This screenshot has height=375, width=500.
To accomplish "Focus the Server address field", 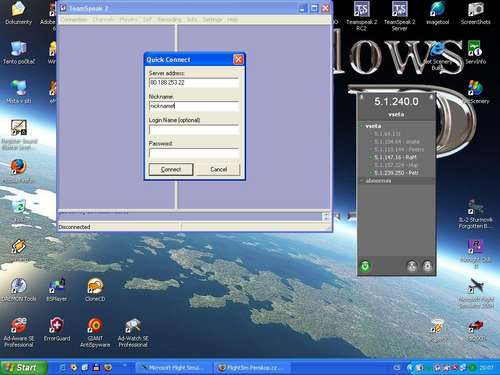I will 194,83.
